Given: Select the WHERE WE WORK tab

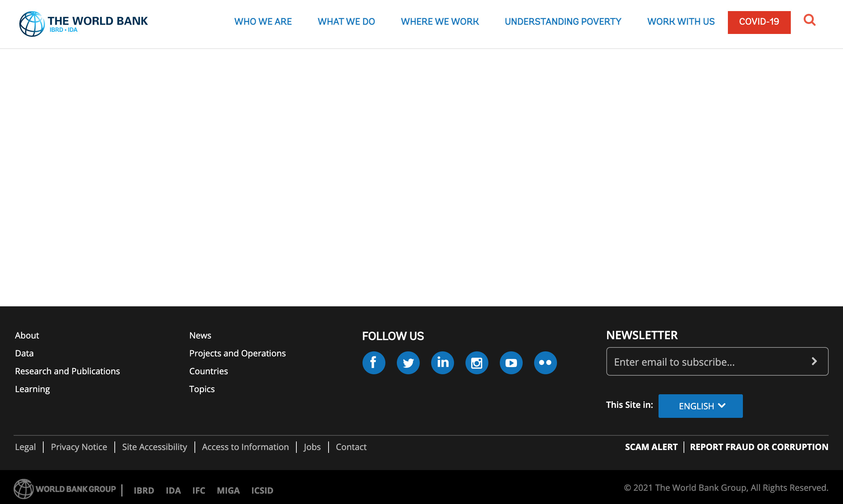Looking at the screenshot, I should (x=440, y=21).
